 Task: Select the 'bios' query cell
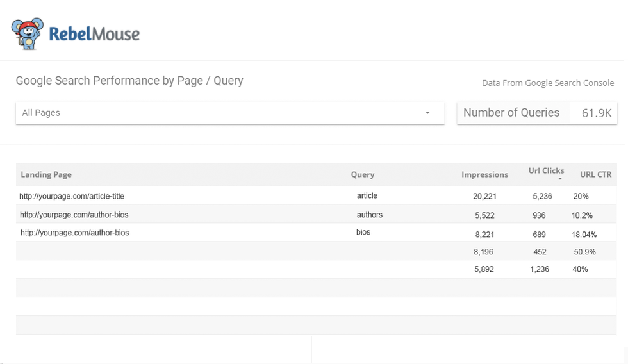click(x=363, y=232)
